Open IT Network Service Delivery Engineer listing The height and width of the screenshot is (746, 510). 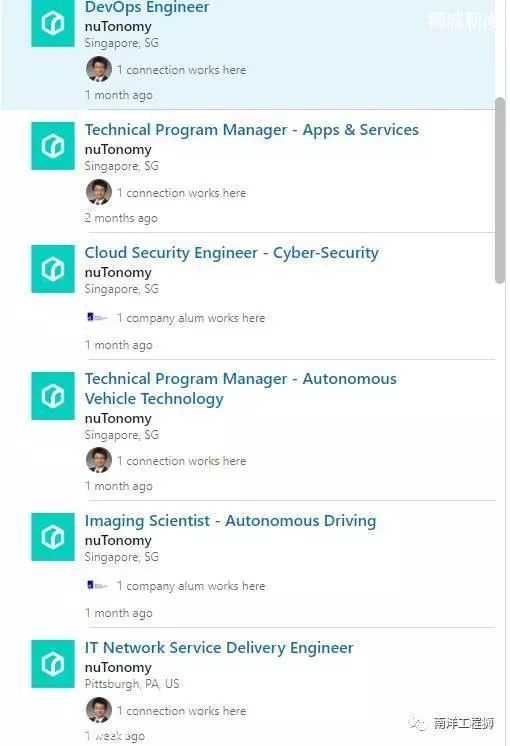coord(219,648)
